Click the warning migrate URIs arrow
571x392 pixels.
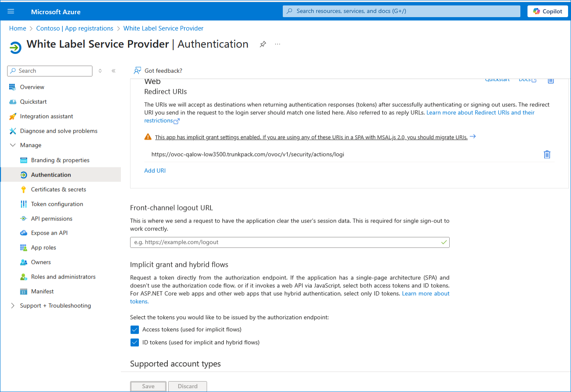tap(473, 137)
